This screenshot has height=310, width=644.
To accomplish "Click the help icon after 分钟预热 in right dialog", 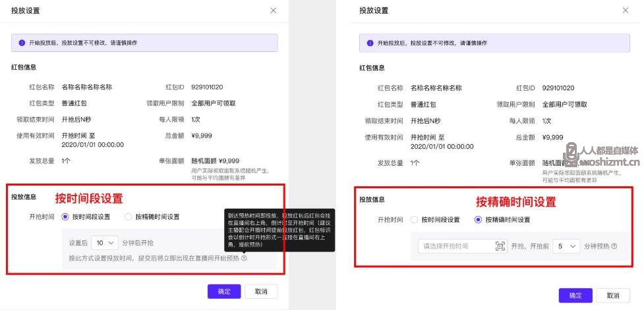I will [614, 246].
